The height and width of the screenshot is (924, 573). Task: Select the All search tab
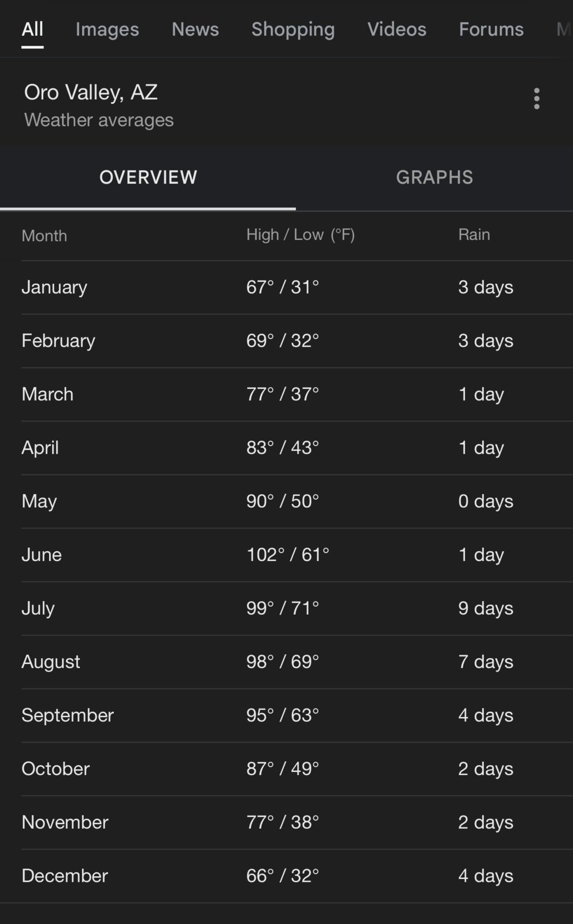click(32, 29)
